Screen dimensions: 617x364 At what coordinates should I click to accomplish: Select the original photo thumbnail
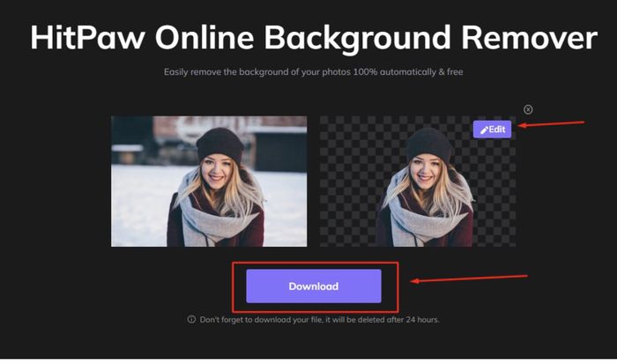click(x=209, y=182)
